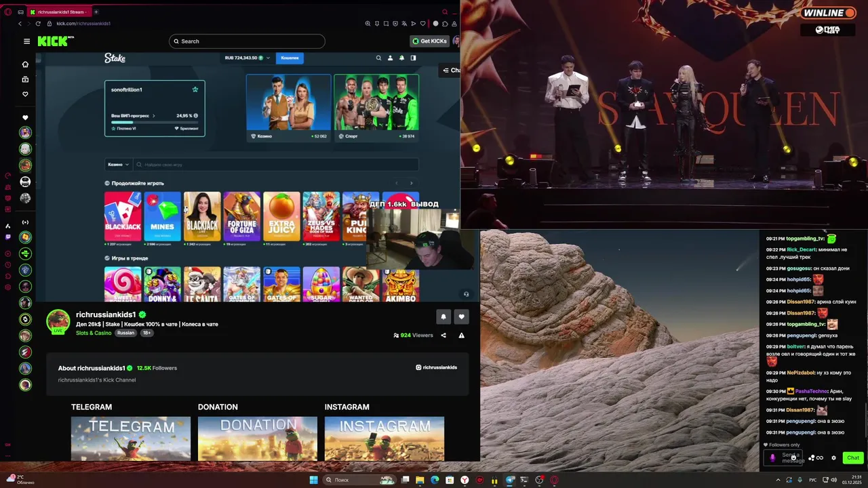This screenshot has width=868, height=488.
Task: Open Yandex Browser from taskbar
Action: pos(465,480)
